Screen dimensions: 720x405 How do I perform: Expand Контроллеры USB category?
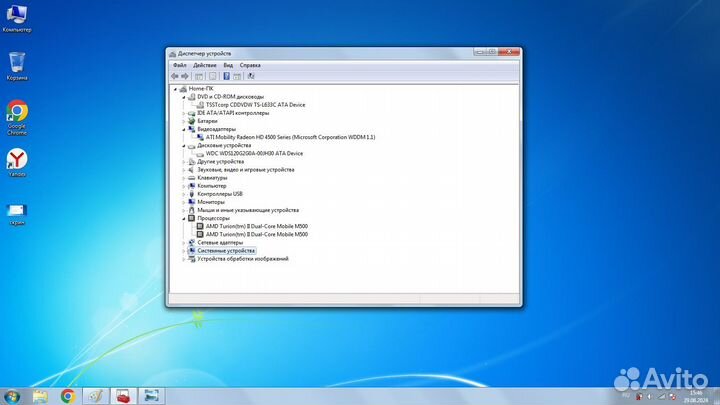(184, 194)
